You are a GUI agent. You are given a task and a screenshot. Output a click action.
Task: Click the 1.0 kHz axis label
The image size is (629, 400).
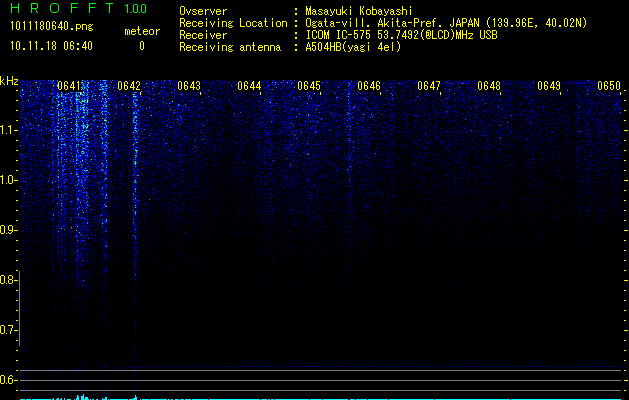(x=9, y=180)
